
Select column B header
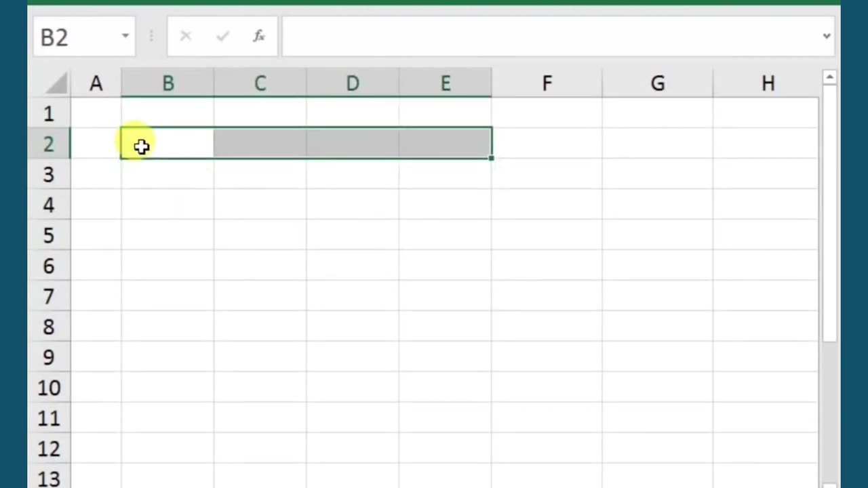point(167,83)
